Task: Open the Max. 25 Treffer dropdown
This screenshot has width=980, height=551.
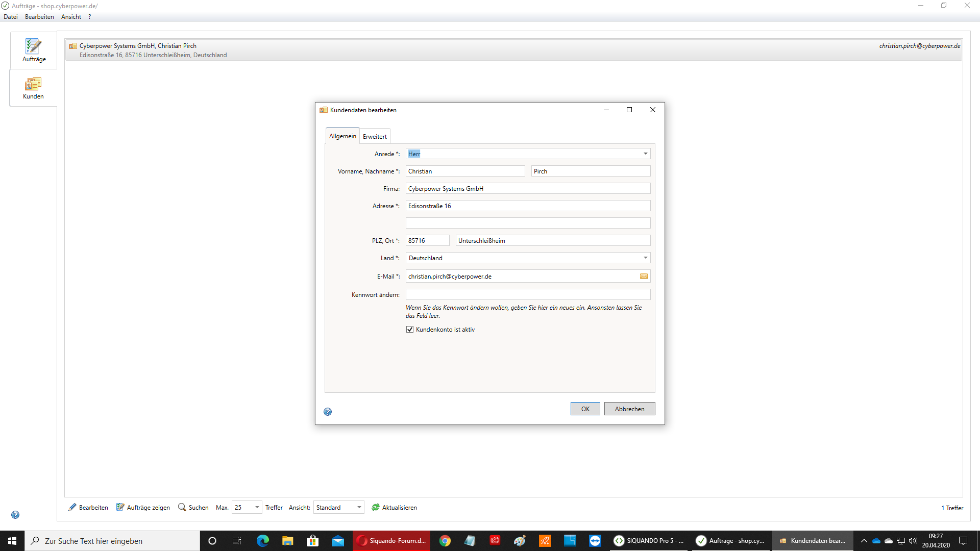Action: (x=257, y=507)
